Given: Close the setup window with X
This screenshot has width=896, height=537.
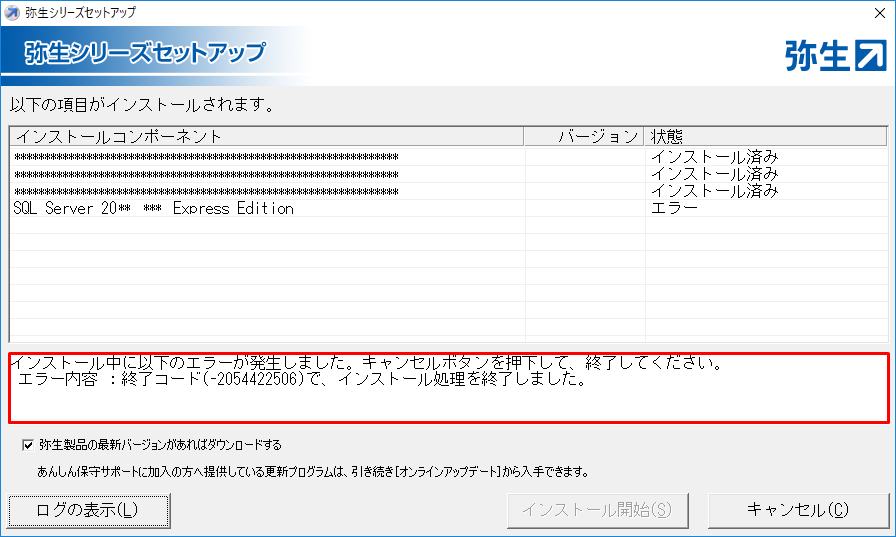Looking at the screenshot, I should (x=880, y=13).
